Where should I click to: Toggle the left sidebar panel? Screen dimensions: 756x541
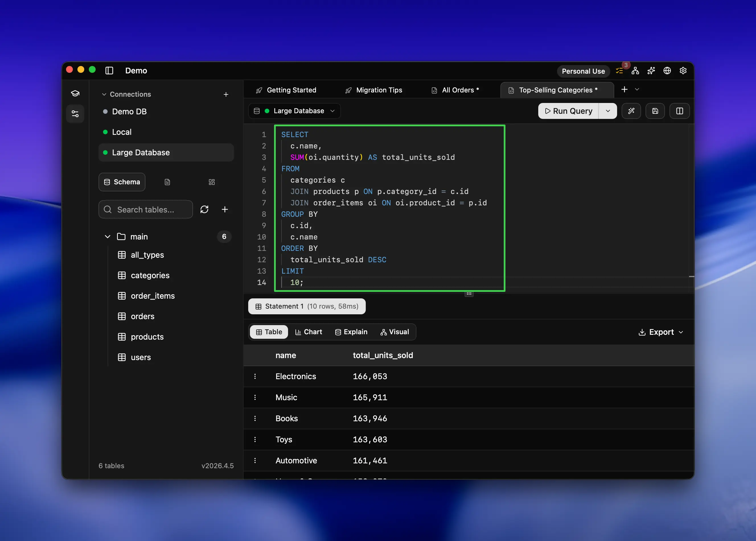click(109, 71)
